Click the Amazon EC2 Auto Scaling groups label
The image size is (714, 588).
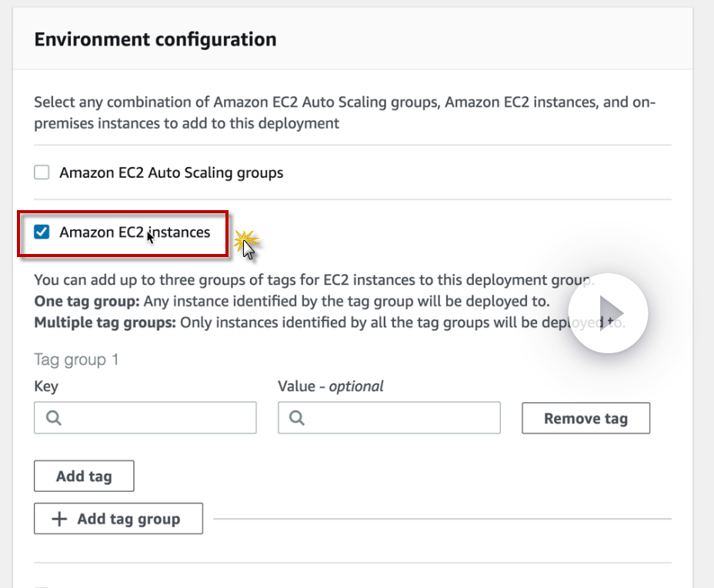[171, 173]
